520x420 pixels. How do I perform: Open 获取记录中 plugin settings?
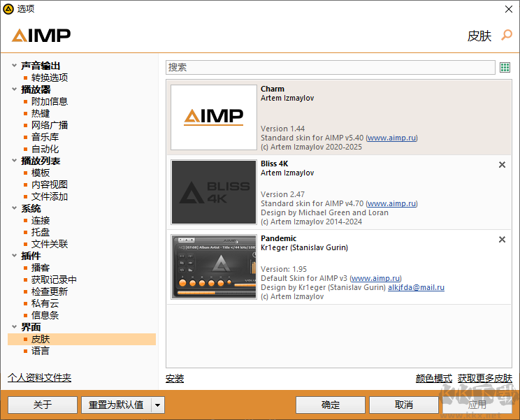(54, 280)
